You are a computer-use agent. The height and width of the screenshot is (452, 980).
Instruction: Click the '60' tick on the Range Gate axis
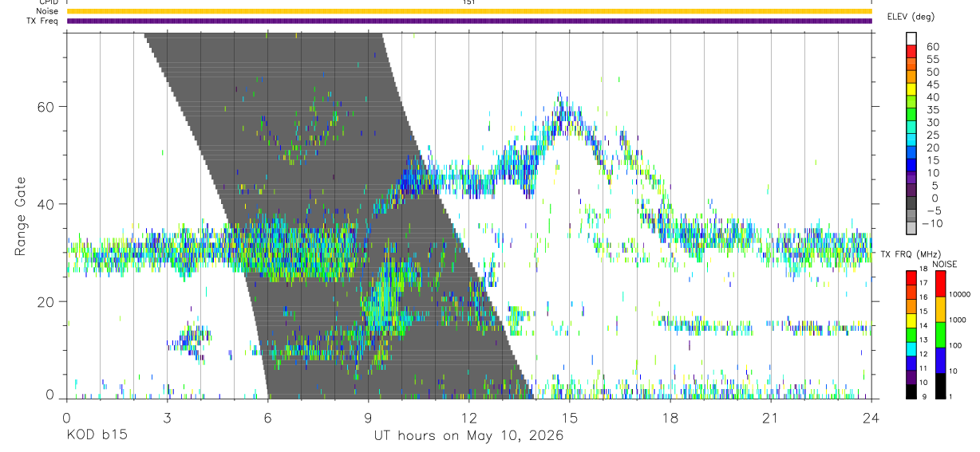[x=45, y=106]
